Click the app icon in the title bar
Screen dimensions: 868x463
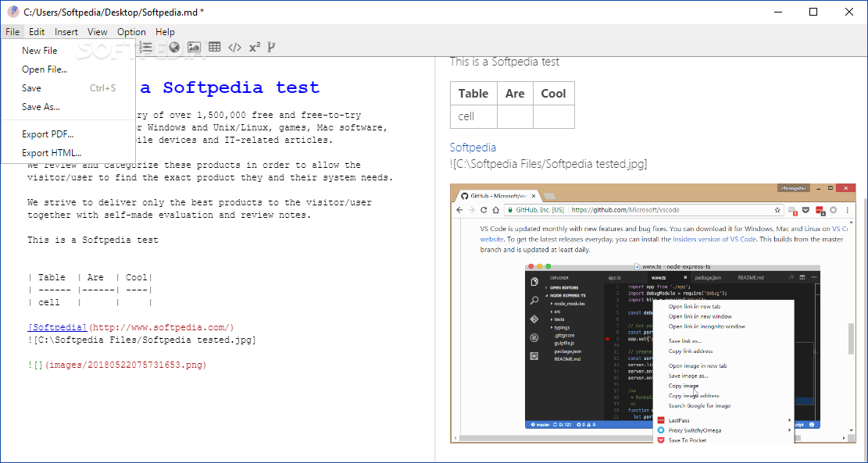(x=13, y=12)
